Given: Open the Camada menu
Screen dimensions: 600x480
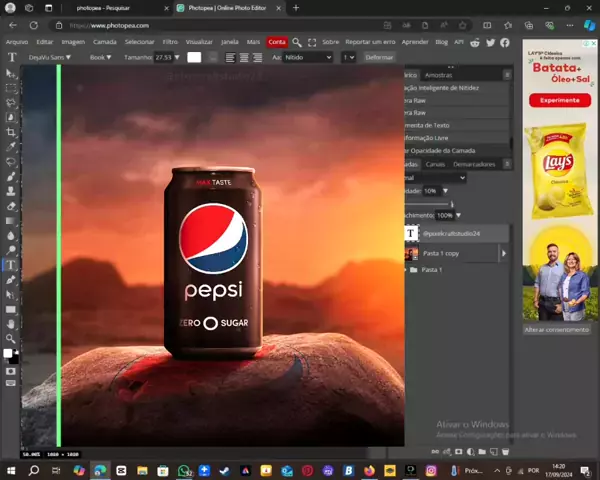Looking at the screenshot, I should click(104, 42).
